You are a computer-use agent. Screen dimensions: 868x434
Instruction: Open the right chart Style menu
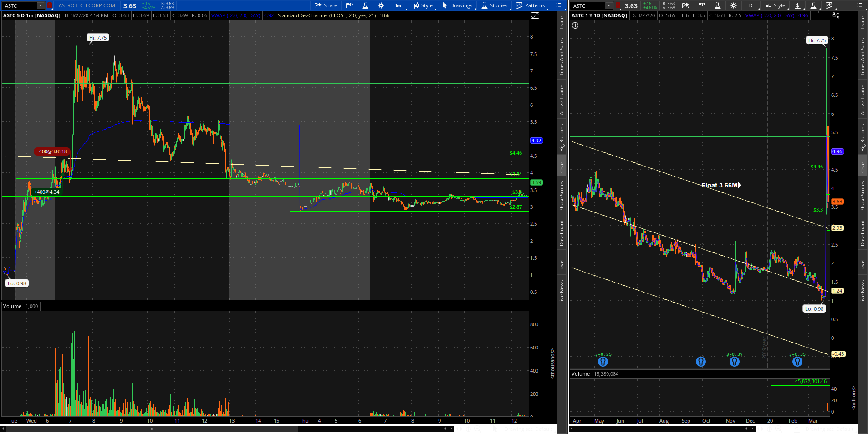point(776,5)
